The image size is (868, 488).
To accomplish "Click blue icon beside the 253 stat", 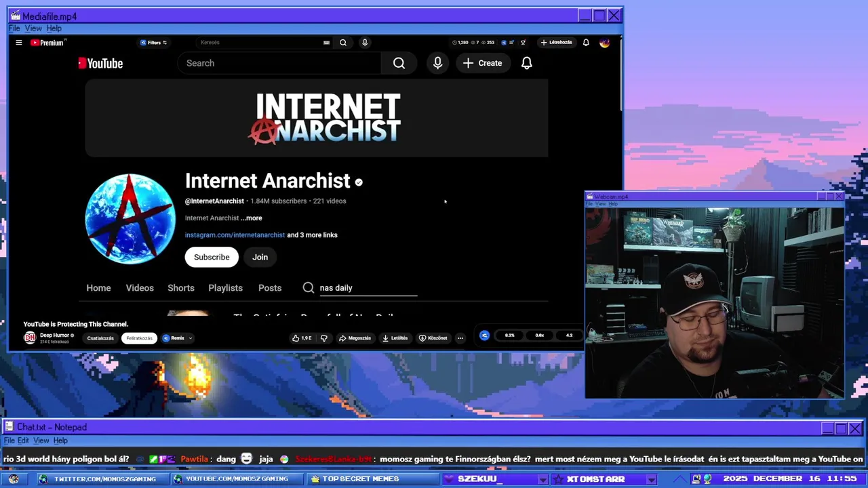I will click(x=504, y=43).
